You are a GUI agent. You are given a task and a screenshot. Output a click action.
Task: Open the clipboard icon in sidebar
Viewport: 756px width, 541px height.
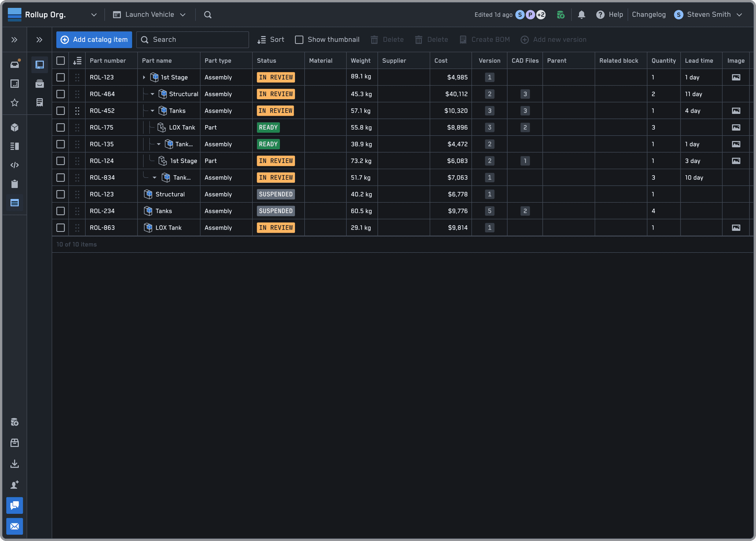tap(15, 184)
